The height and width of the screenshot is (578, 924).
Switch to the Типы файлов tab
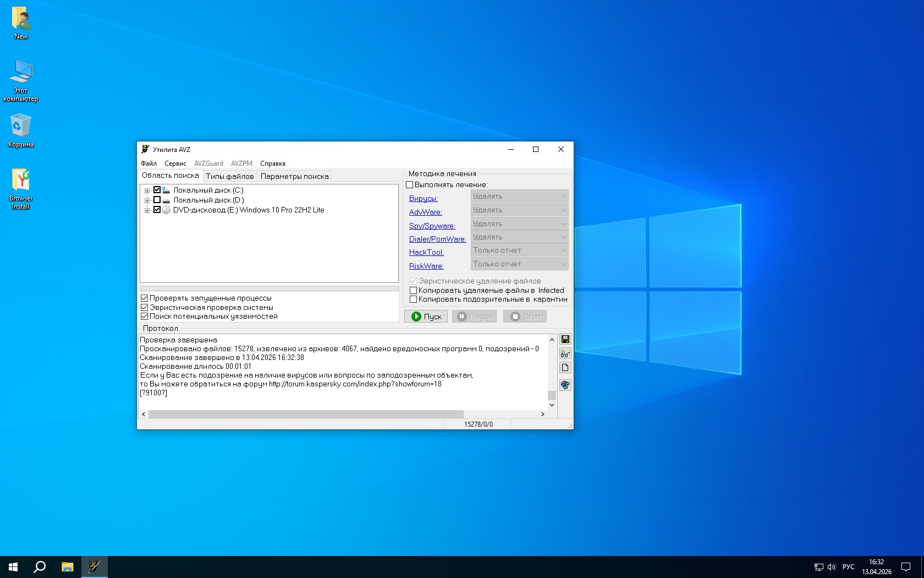pos(229,176)
